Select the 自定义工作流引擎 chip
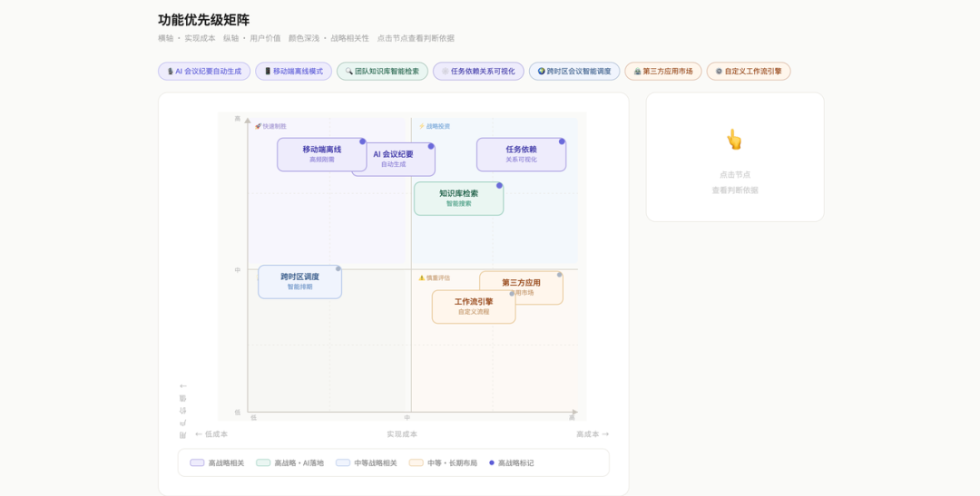The height and width of the screenshot is (496, 980). pos(749,72)
